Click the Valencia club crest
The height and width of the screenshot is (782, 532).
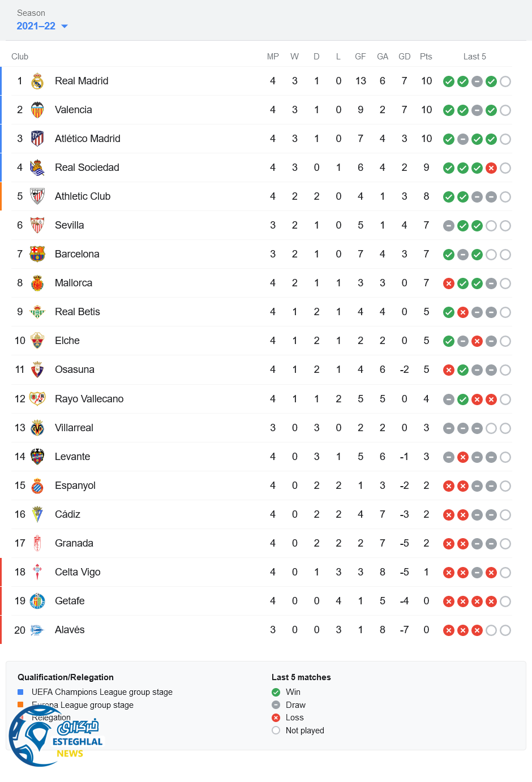pyautogui.click(x=37, y=110)
